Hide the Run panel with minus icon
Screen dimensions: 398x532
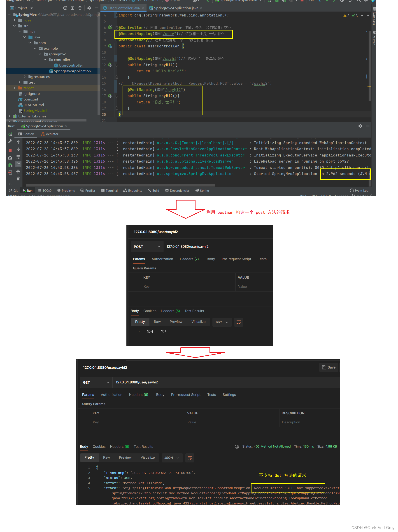click(x=368, y=126)
